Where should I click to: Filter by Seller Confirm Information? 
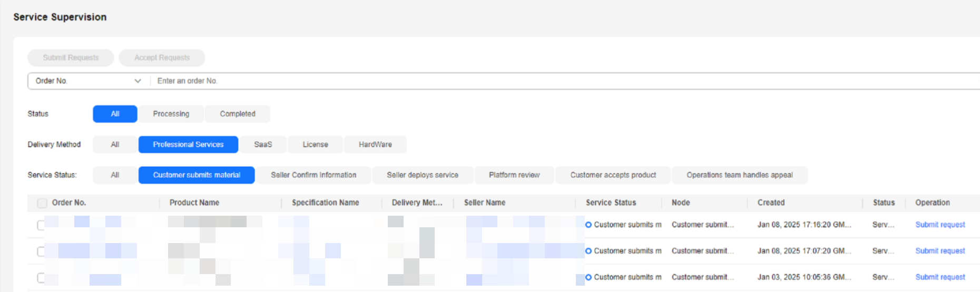click(x=313, y=175)
